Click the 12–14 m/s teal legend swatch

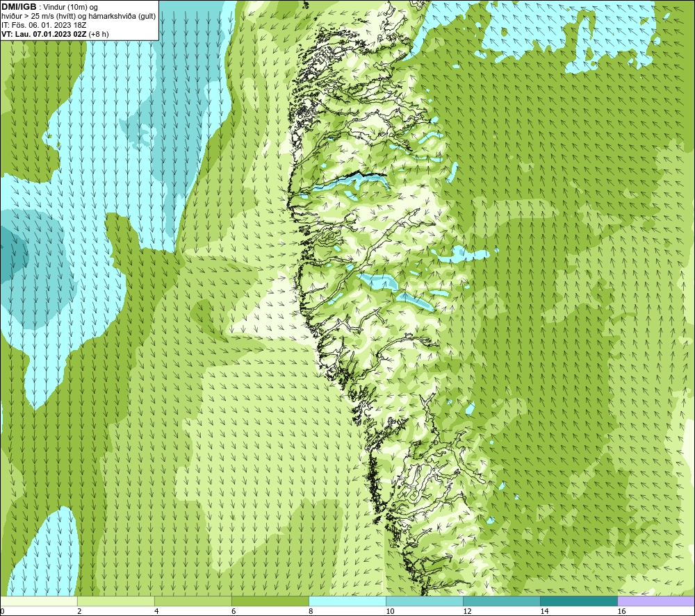(x=501, y=601)
